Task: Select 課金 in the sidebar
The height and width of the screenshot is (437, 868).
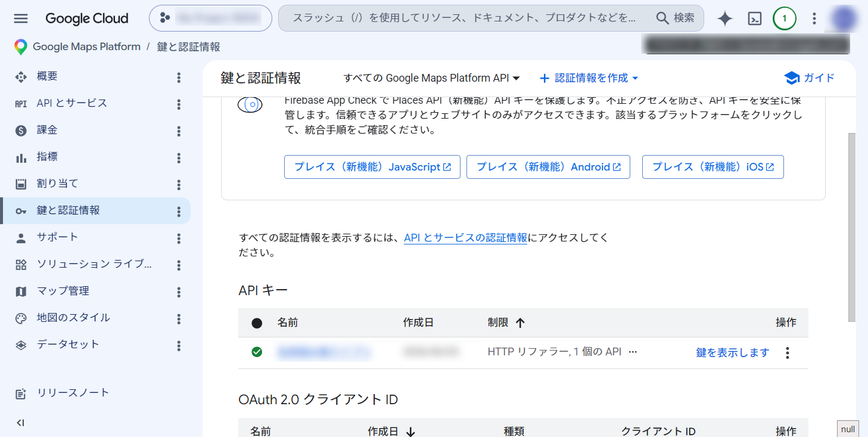Action: coord(47,130)
